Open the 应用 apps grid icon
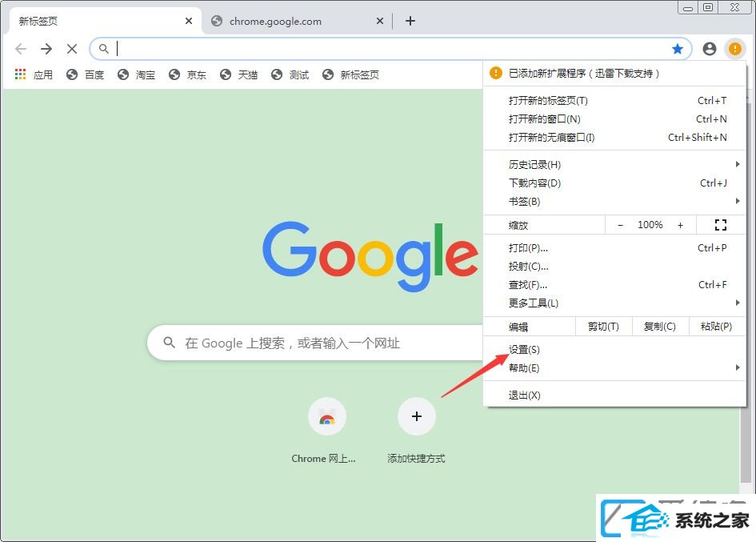The width and height of the screenshot is (756, 542). click(x=20, y=74)
